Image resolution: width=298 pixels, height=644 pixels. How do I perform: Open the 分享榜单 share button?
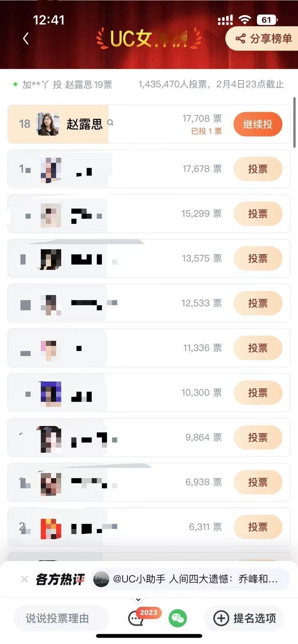point(263,38)
